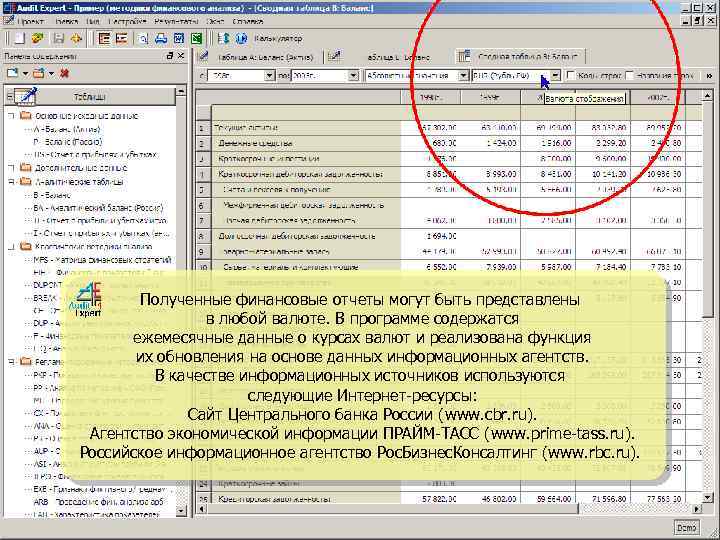Click the delete red X in contents panel
Screen dimensions: 720x540
64,73
